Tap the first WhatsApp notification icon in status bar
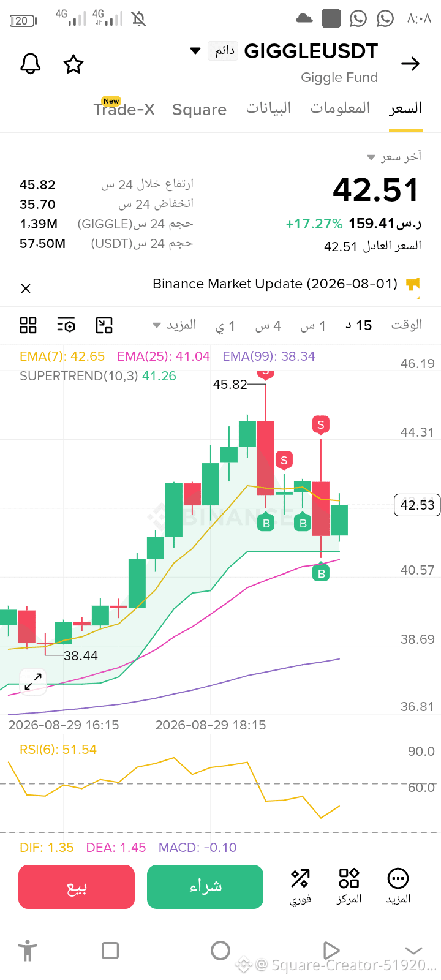 pos(358,18)
